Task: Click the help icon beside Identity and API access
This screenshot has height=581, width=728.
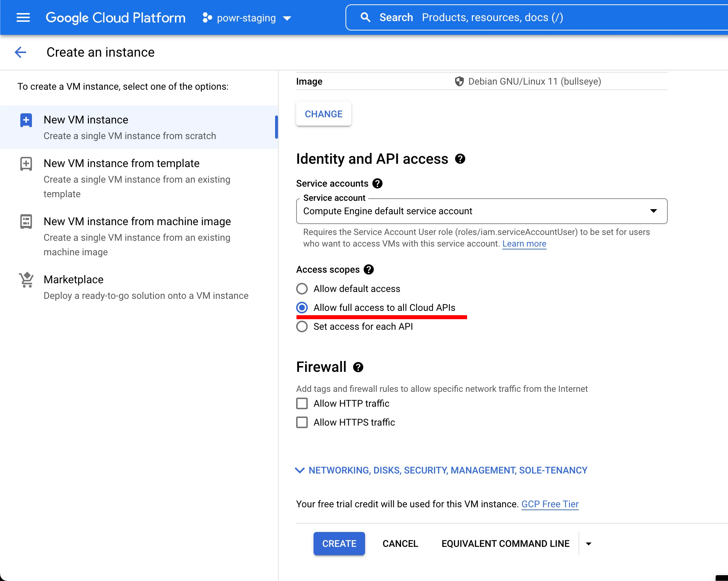Action: [460, 159]
